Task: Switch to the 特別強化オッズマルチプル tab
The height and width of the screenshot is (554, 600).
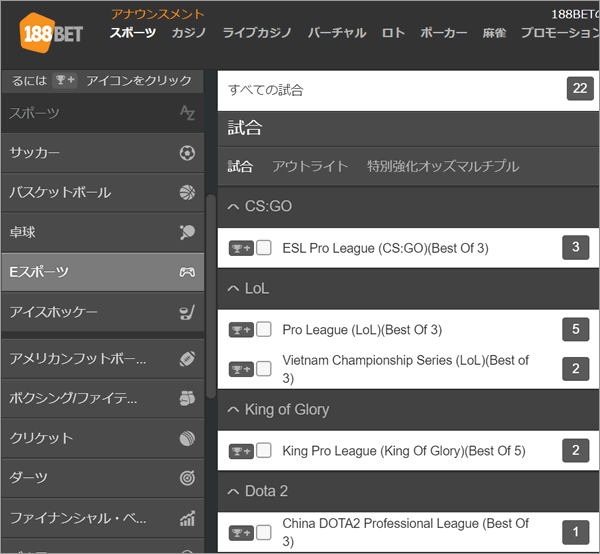Action: point(443,166)
